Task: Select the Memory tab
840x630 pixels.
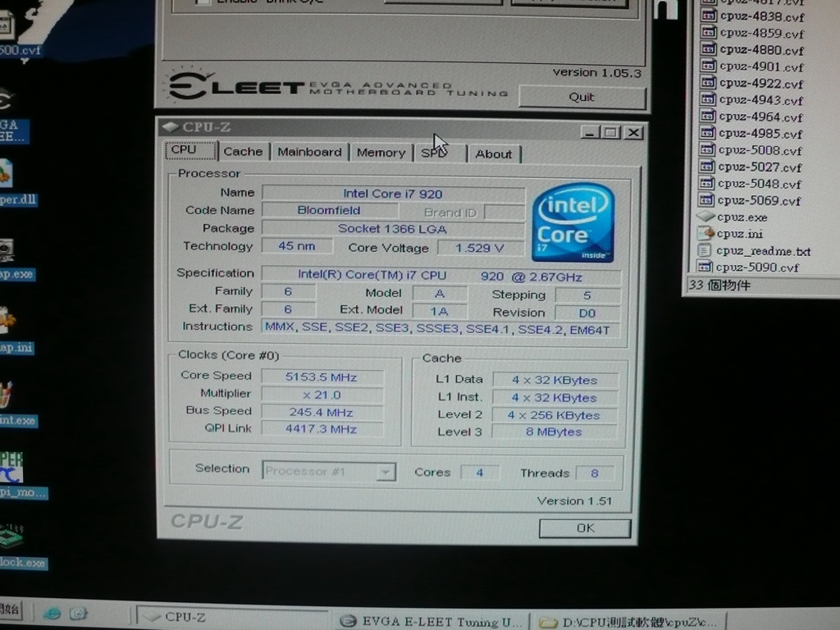Action: 381,153
